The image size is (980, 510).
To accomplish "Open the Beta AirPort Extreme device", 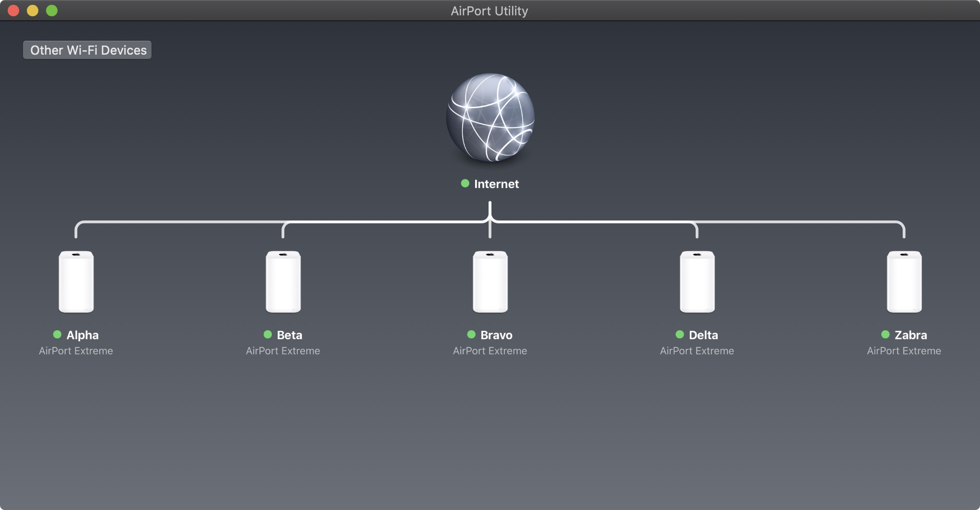I will point(283,282).
